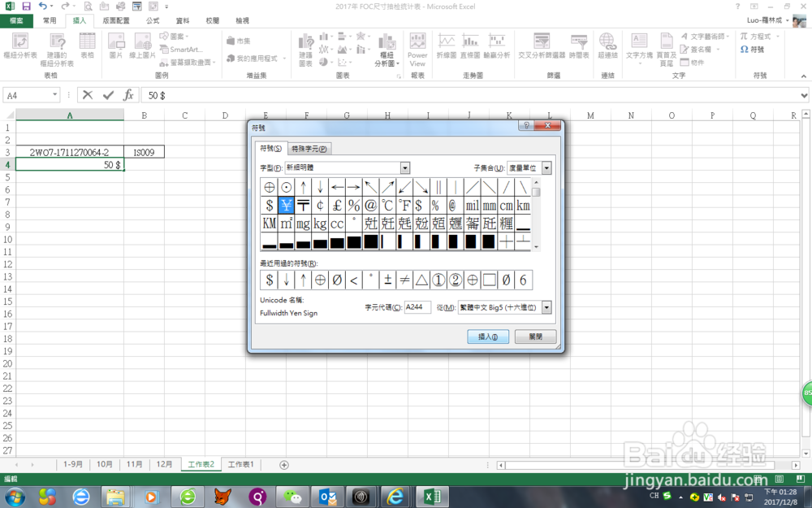Click the Ω 符號 symbol button
The height and width of the screenshot is (508, 812).
[x=753, y=50]
